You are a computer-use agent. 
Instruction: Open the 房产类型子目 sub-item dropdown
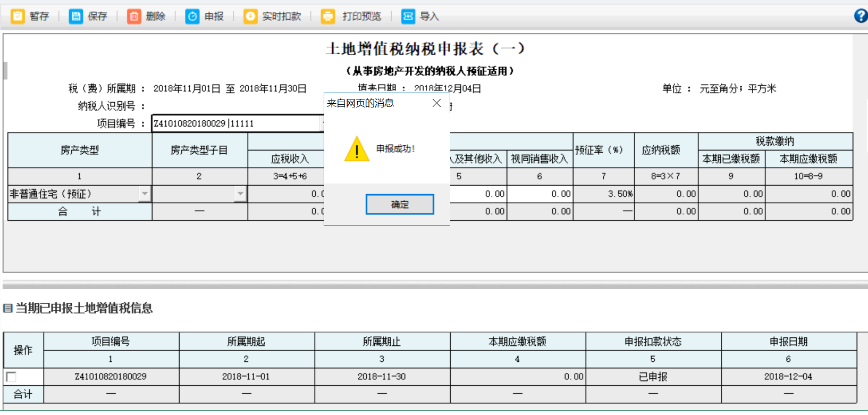pos(241,194)
